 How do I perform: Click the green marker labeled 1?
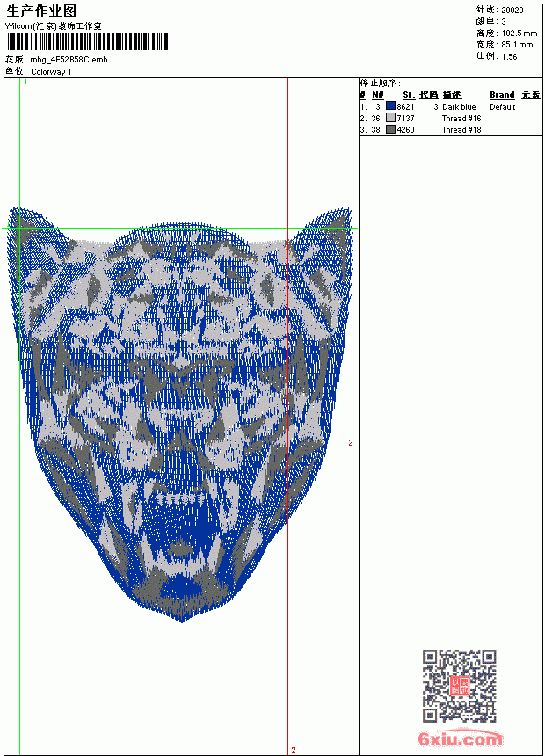(26, 83)
